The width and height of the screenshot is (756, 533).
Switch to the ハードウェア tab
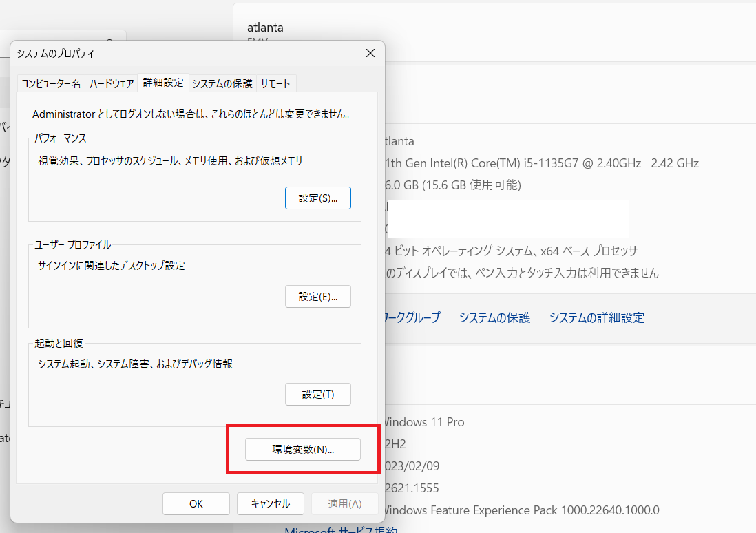click(x=111, y=82)
